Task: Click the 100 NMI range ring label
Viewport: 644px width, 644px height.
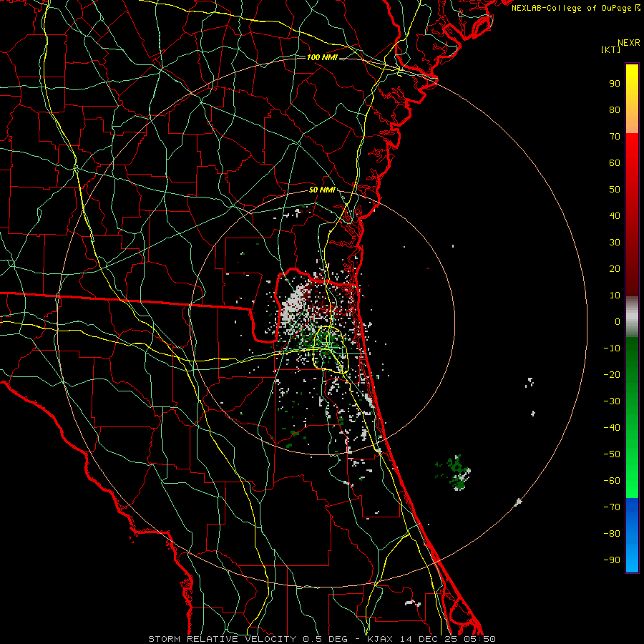Action: [322, 57]
